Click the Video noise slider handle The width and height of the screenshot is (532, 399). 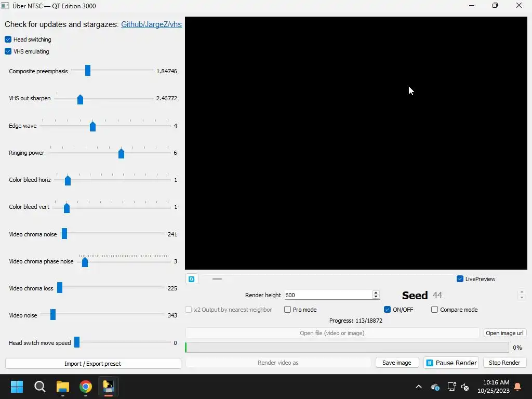point(53,314)
